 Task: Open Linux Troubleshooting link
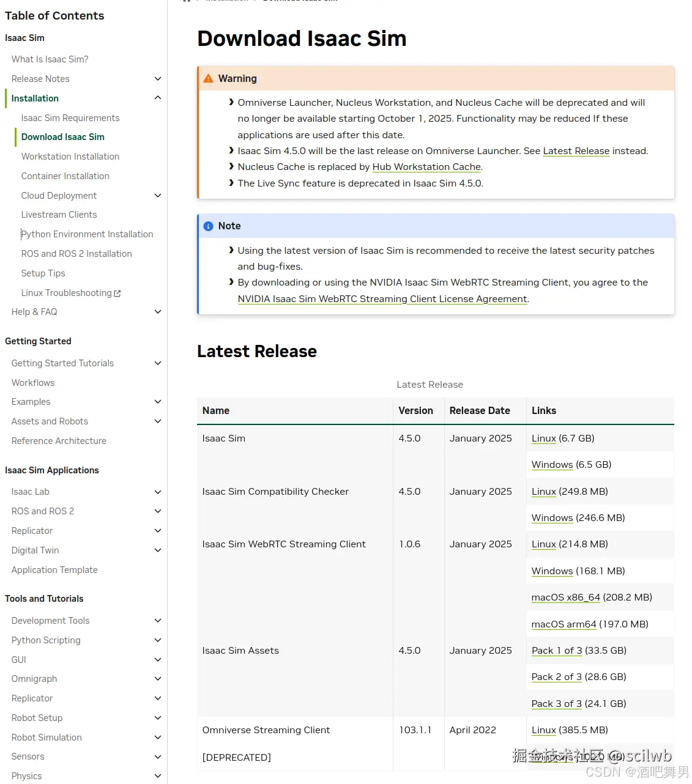pos(67,293)
